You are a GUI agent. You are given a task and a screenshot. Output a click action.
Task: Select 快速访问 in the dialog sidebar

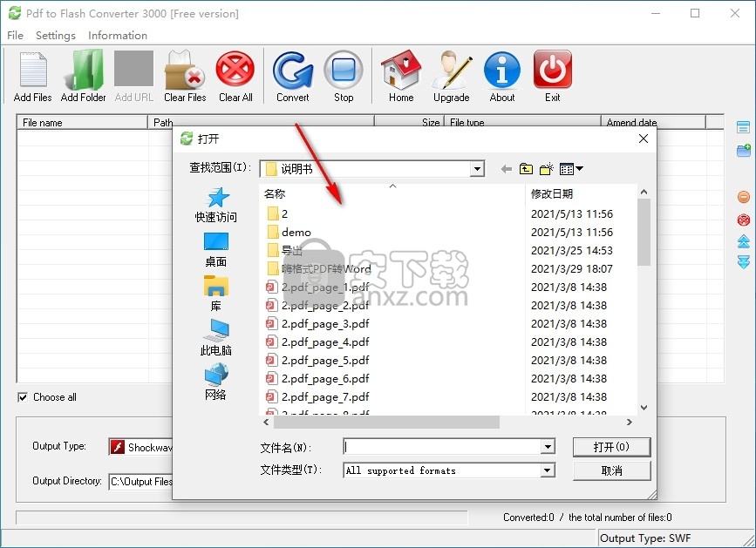[x=215, y=205]
